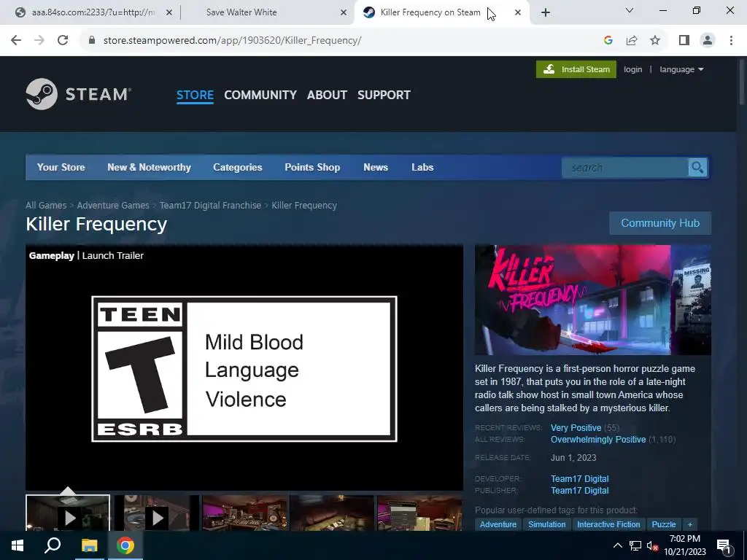Open the News section
This screenshot has width=747, height=560.
pos(376,167)
